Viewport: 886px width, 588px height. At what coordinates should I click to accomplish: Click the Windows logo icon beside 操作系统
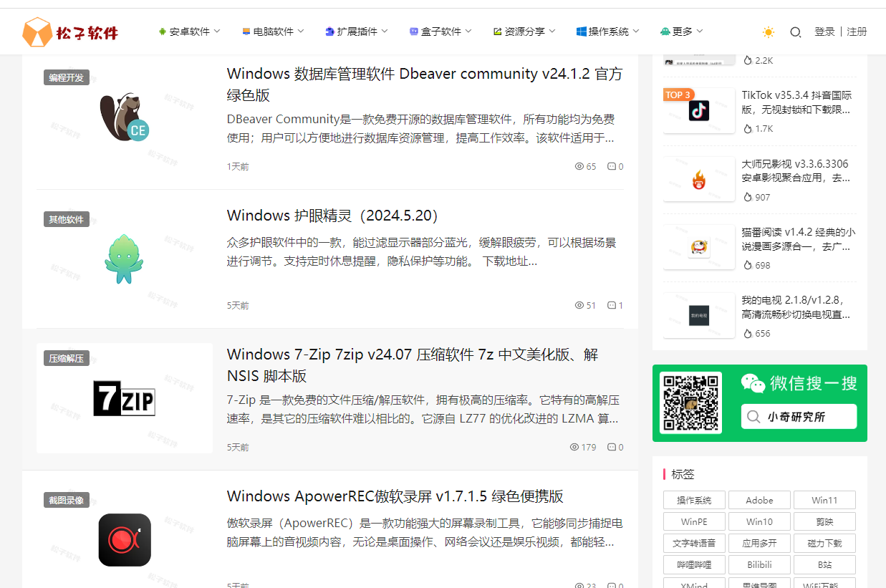click(x=582, y=32)
